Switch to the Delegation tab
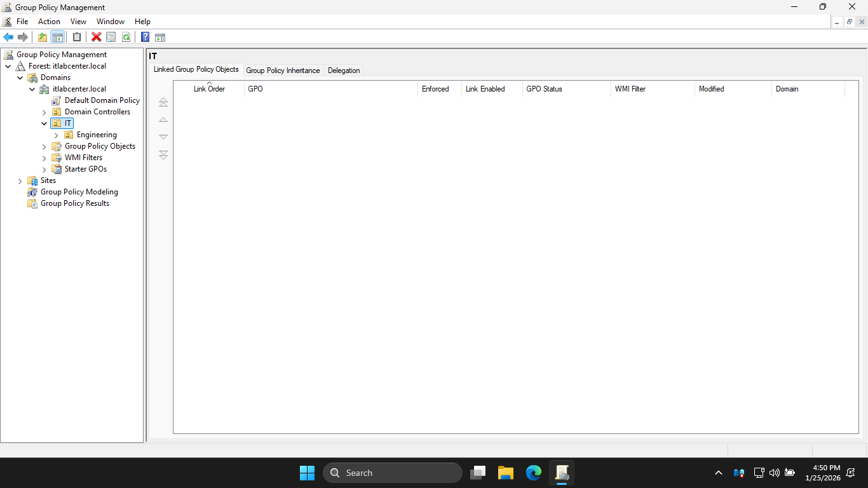868x488 pixels. [344, 71]
